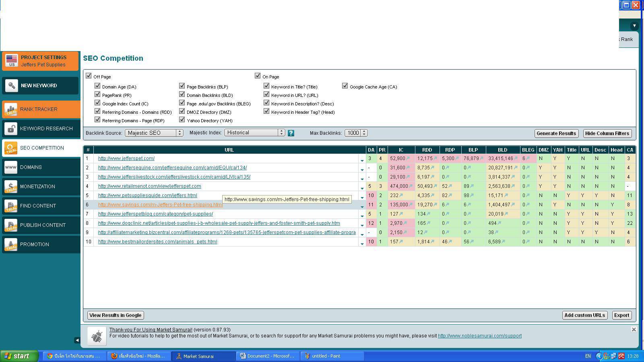The width and height of the screenshot is (644, 362).
Task: Click Max Backlinks value field
Action: coord(353,133)
